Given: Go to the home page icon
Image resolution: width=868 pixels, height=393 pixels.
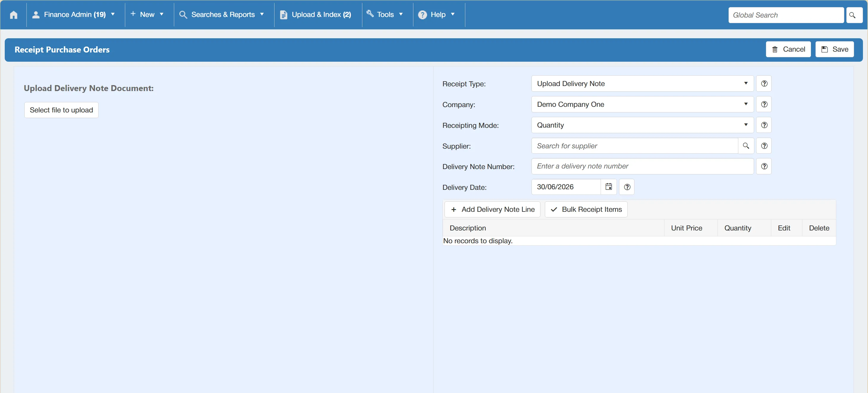Looking at the screenshot, I should pos(13,15).
